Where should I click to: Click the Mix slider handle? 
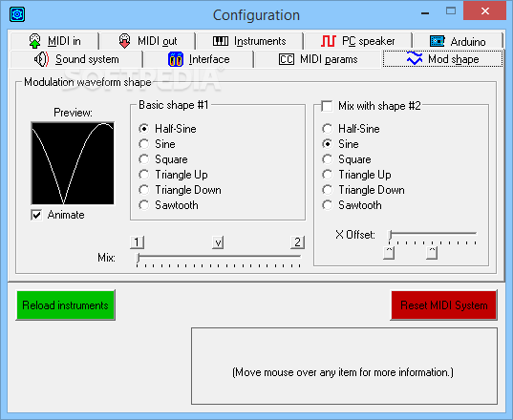[x=139, y=258]
